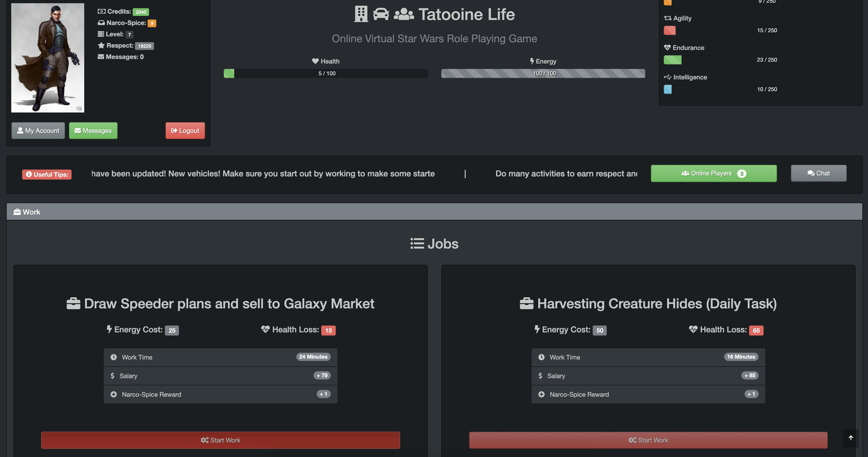
Task: Click the + 79 salary badge
Action: 322,375
